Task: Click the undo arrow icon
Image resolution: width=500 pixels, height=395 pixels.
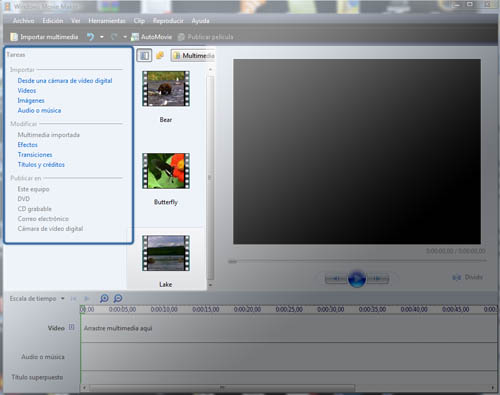Action: pyautogui.click(x=90, y=37)
